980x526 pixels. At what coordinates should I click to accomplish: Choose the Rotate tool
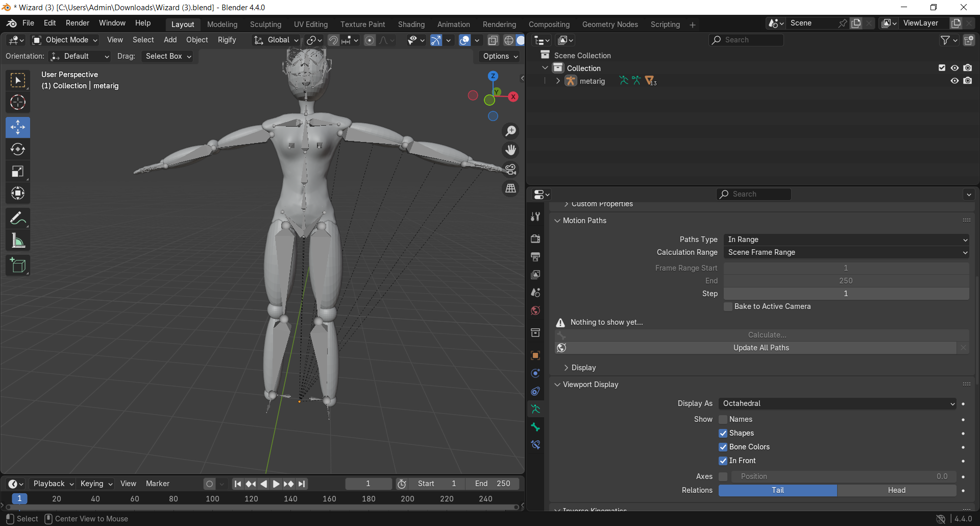pos(18,149)
